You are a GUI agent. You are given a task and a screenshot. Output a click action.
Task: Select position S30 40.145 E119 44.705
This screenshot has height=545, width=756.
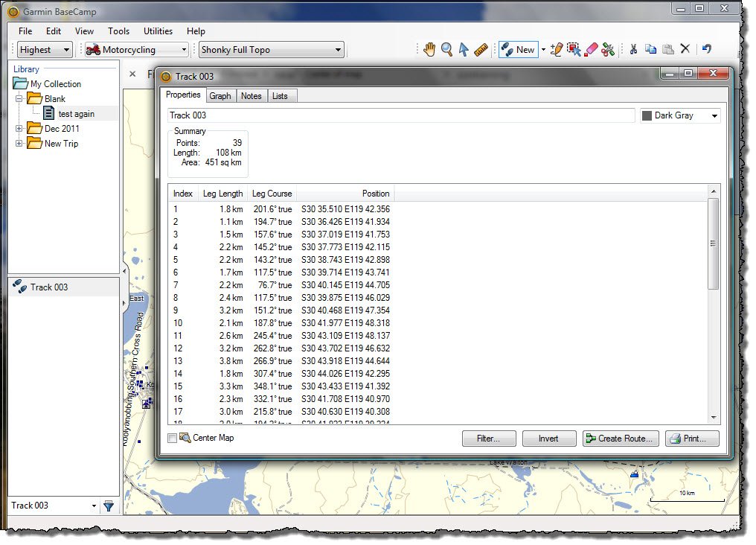click(x=346, y=285)
